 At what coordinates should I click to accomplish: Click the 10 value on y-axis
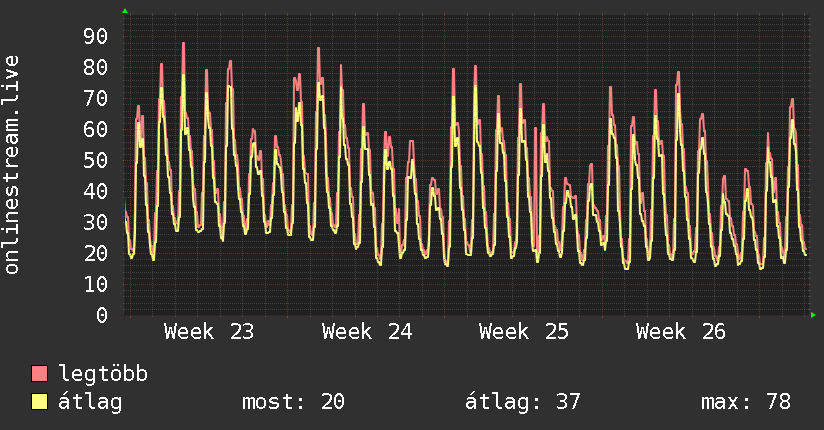(x=96, y=284)
